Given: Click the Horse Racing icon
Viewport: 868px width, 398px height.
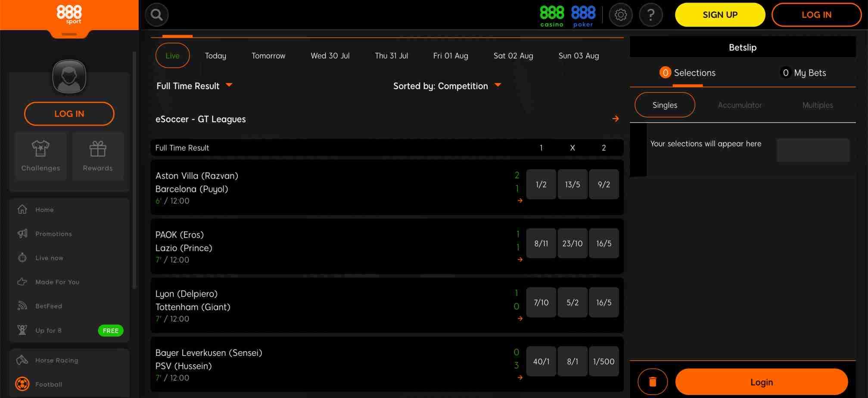Looking at the screenshot, I should (x=22, y=360).
